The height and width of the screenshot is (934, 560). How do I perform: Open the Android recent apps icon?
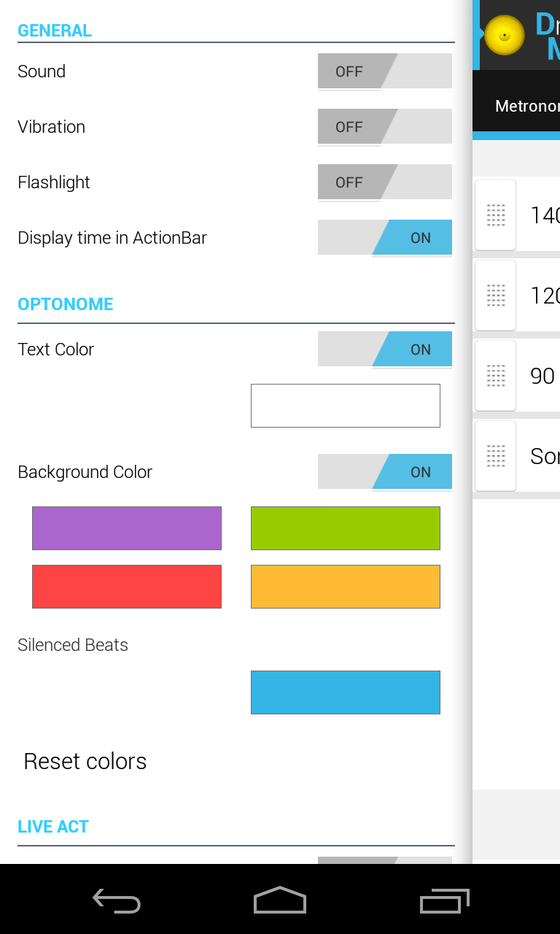tap(444, 901)
